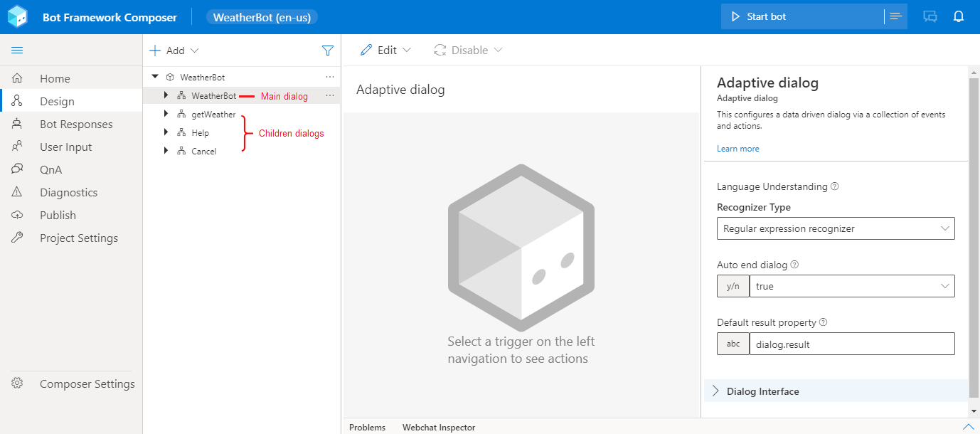Screen dimensions: 980x434
Task: Follow the Learn more link
Action: [738, 149]
